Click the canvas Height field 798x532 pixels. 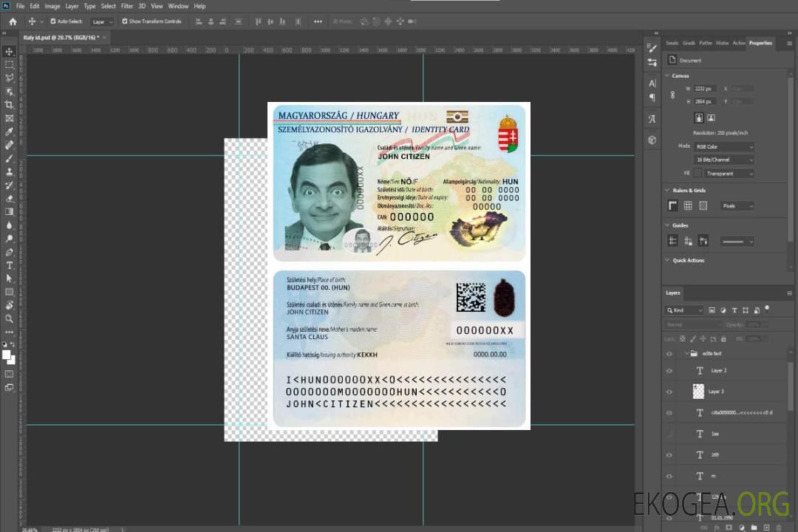click(x=705, y=102)
